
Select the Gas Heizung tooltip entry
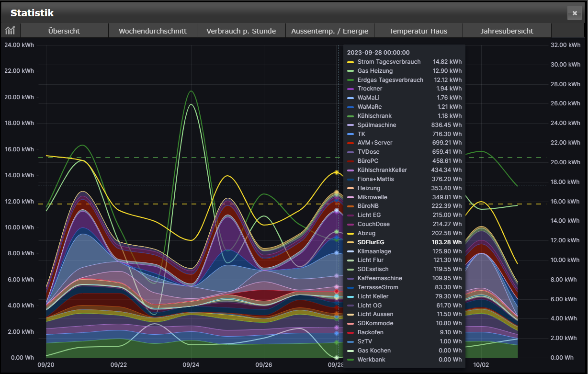(x=375, y=71)
